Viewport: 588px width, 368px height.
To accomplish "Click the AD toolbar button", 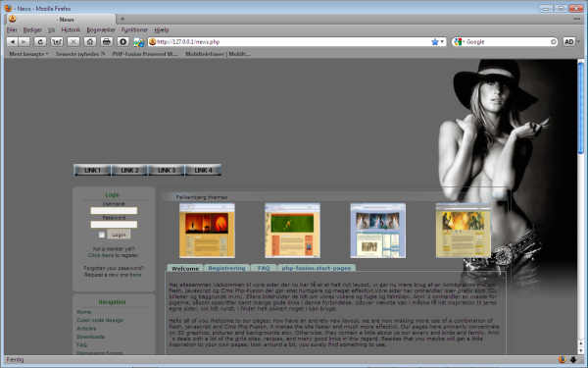I will click(568, 41).
